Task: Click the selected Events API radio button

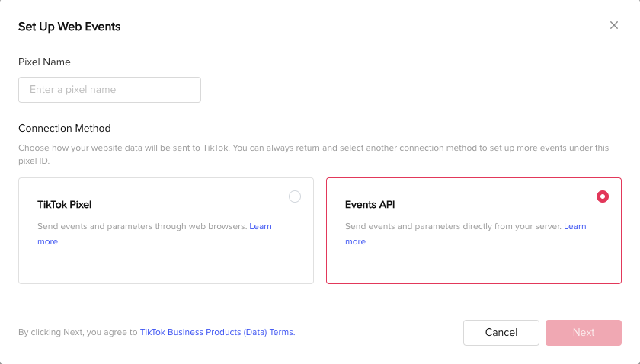Action: click(x=603, y=196)
